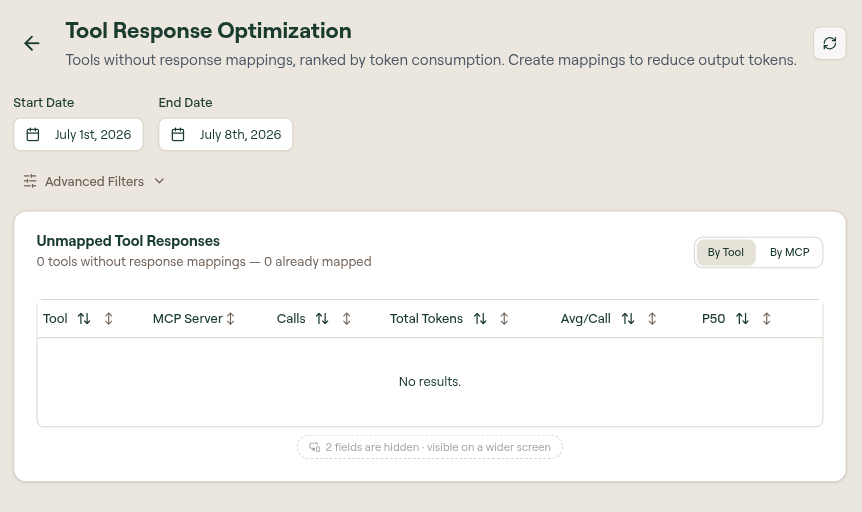
Task: Click the Total Tokens column header label
Action: click(x=426, y=318)
